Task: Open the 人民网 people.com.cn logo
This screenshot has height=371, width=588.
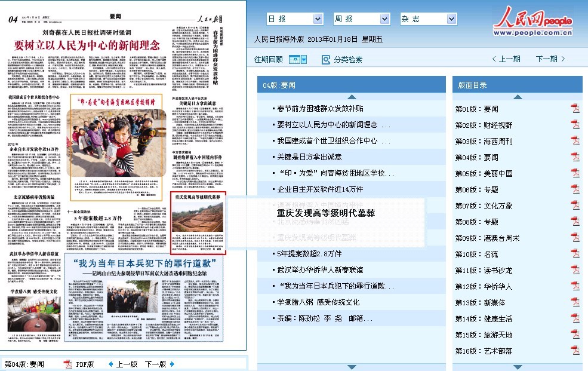Action: 533,22
